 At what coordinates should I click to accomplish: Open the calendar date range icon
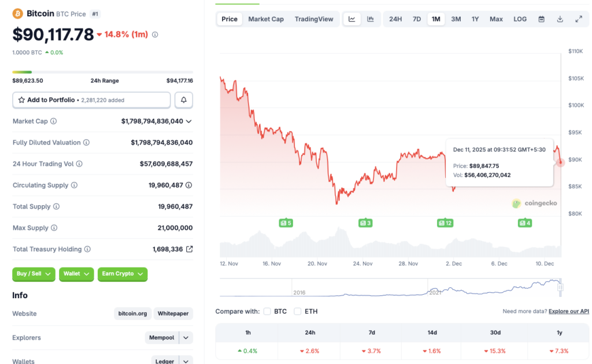tap(541, 18)
